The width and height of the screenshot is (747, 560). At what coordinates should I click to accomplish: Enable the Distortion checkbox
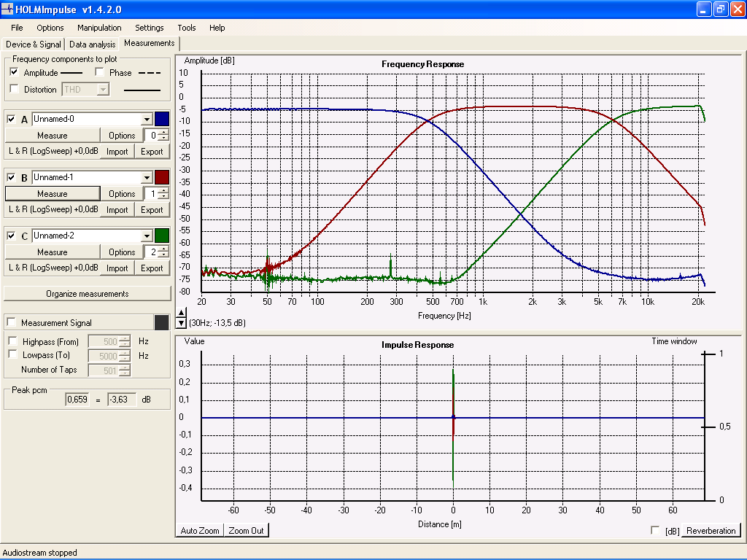click(15, 89)
